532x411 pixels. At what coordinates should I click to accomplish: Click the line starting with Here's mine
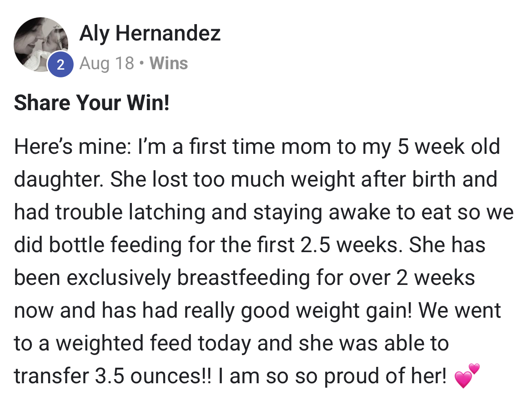(257, 147)
